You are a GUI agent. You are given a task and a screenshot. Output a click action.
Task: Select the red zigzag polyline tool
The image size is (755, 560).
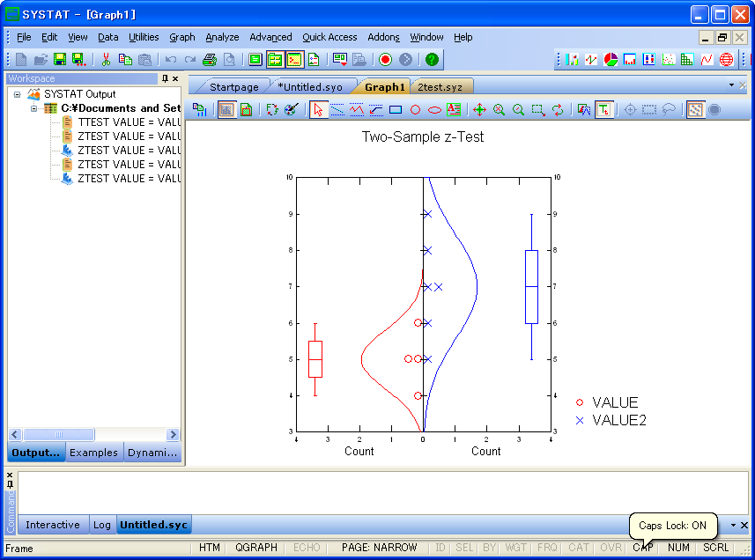[356, 110]
